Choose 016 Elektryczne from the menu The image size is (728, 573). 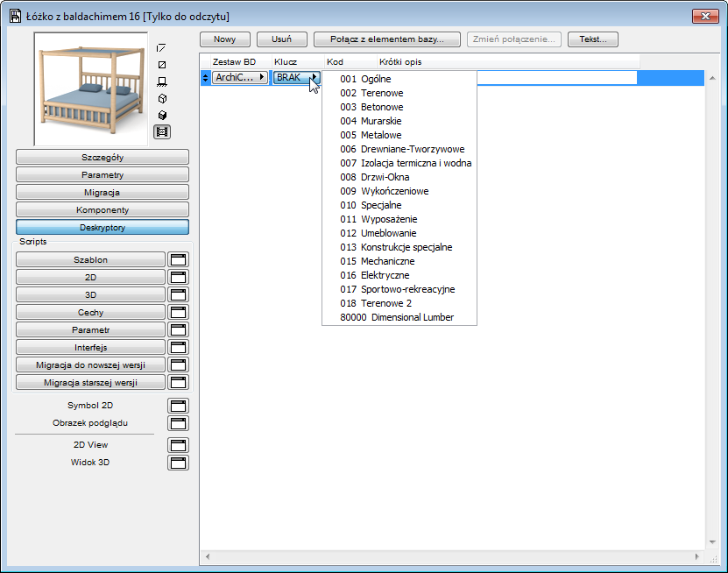[399, 275]
